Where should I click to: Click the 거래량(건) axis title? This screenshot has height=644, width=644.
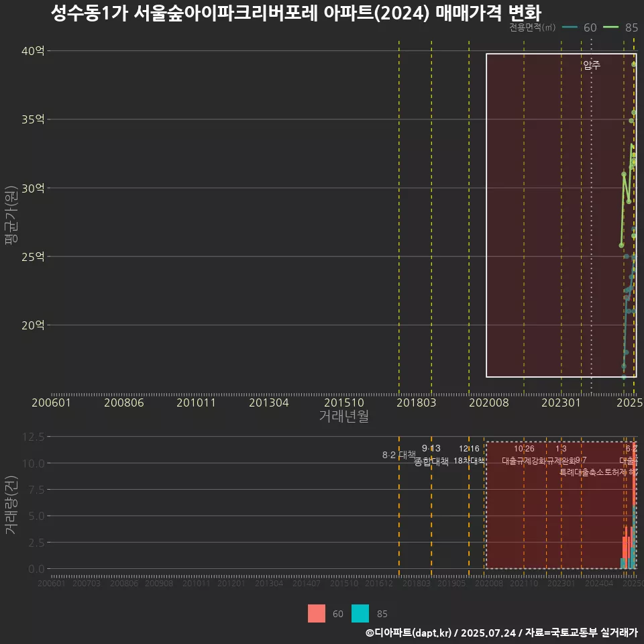click(11, 504)
